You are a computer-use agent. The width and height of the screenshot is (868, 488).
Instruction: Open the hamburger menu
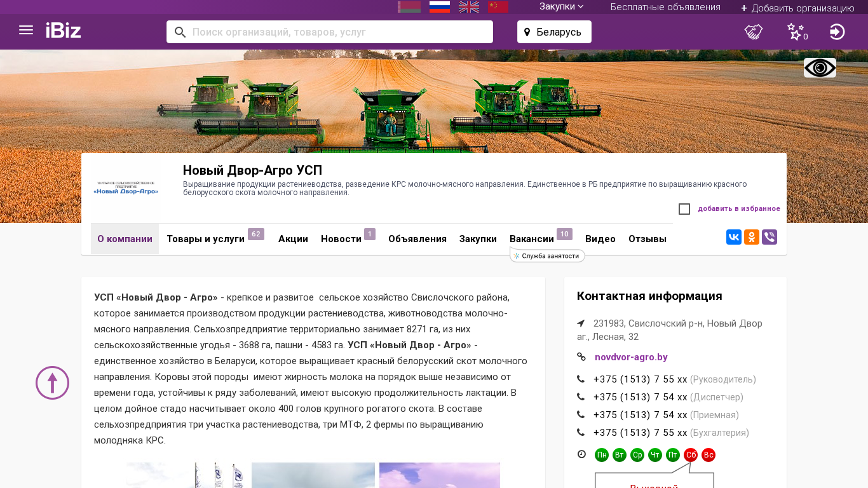tap(26, 30)
